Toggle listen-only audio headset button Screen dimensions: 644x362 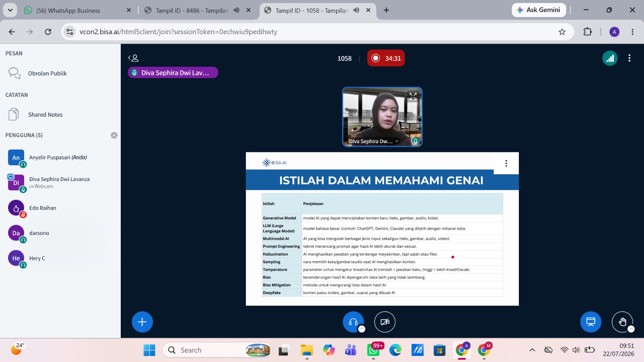[x=353, y=322]
